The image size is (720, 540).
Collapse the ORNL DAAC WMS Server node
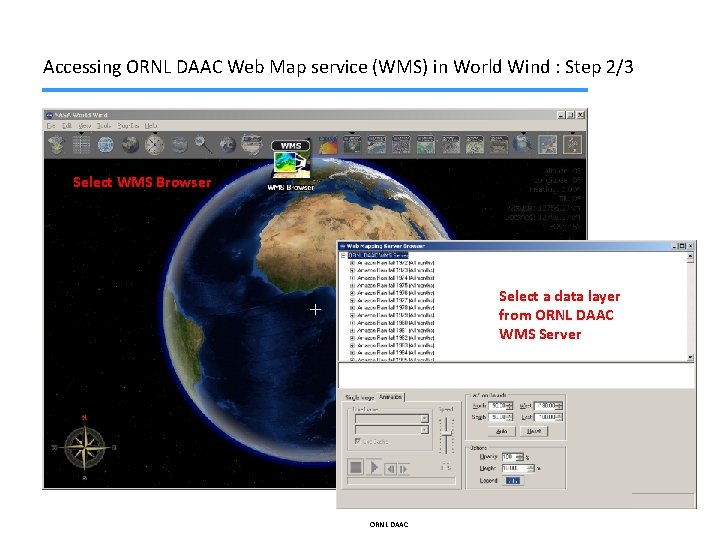click(343, 255)
